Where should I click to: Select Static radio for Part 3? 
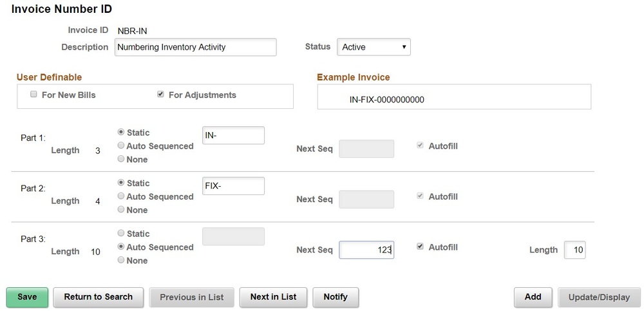121,233
